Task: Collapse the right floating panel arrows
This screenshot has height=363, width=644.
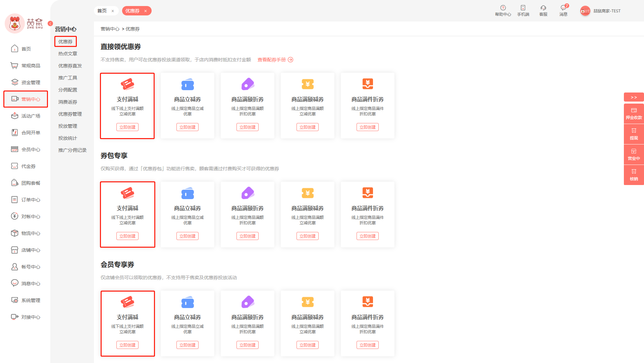Action: pos(634,97)
